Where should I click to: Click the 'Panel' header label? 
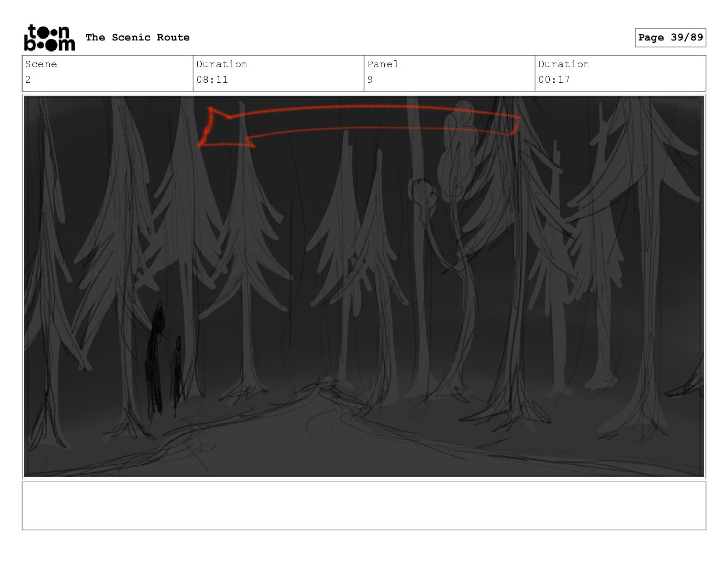383,64
